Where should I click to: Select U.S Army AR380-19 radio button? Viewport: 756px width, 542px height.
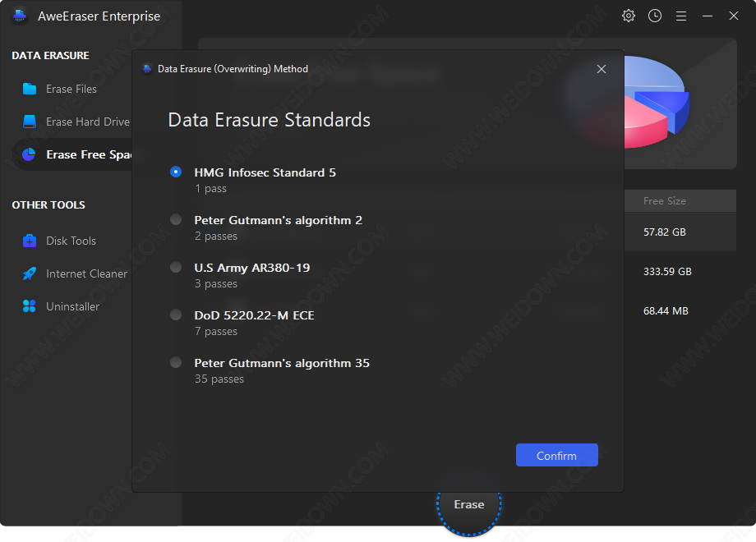click(176, 267)
